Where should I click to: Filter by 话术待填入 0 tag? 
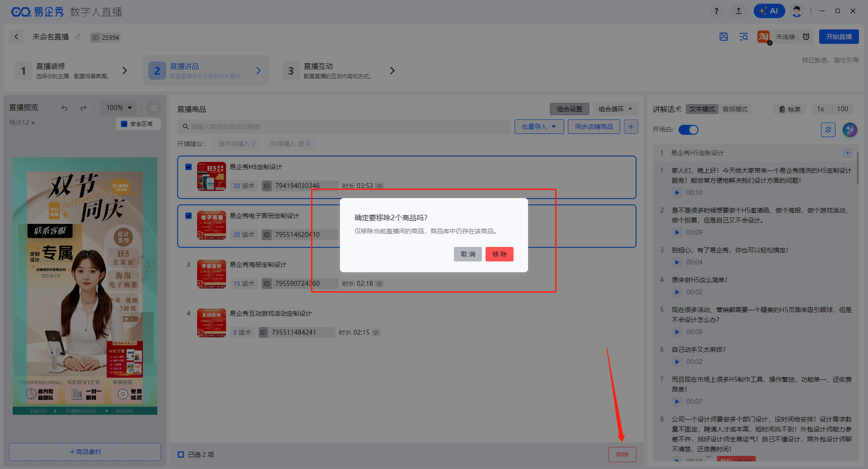[x=236, y=144]
